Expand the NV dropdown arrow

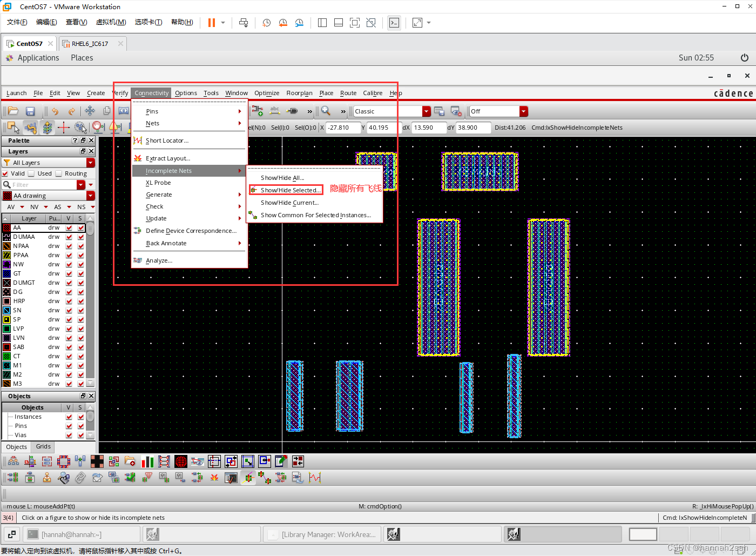46,207
